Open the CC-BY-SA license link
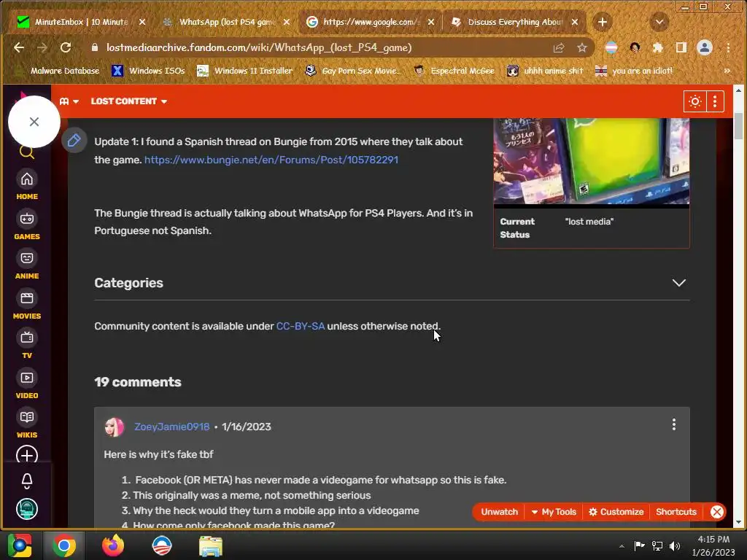Image resolution: width=747 pixels, height=560 pixels. point(300,326)
